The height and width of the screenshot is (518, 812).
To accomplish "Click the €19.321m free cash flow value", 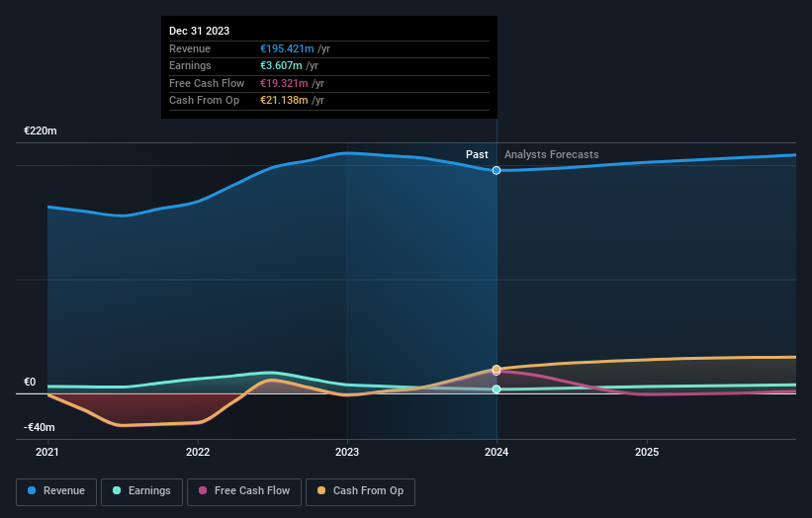I will tap(284, 83).
